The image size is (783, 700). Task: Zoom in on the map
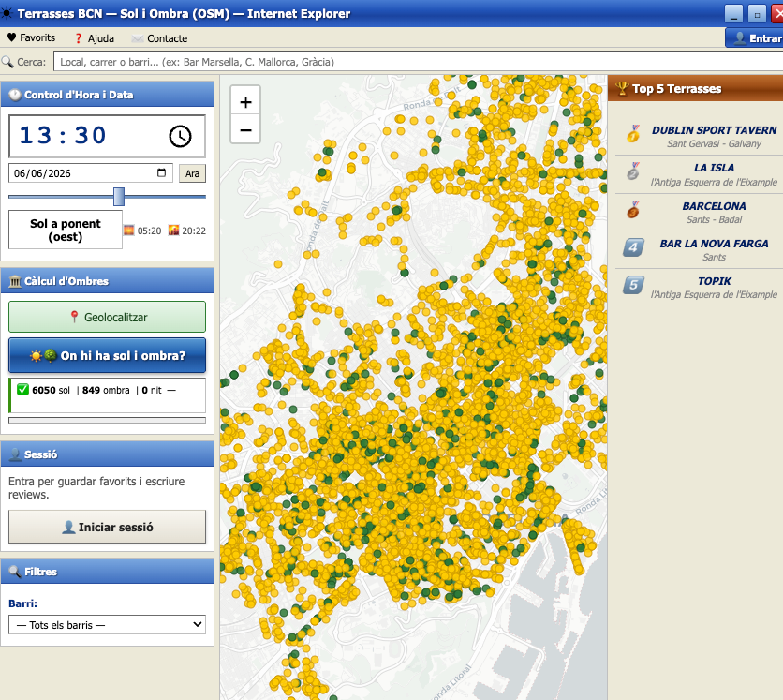[245, 102]
